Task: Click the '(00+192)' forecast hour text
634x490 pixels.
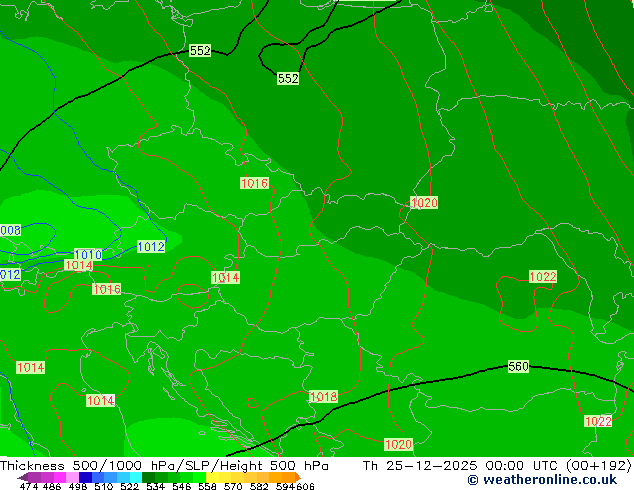Action: pos(599,466)
